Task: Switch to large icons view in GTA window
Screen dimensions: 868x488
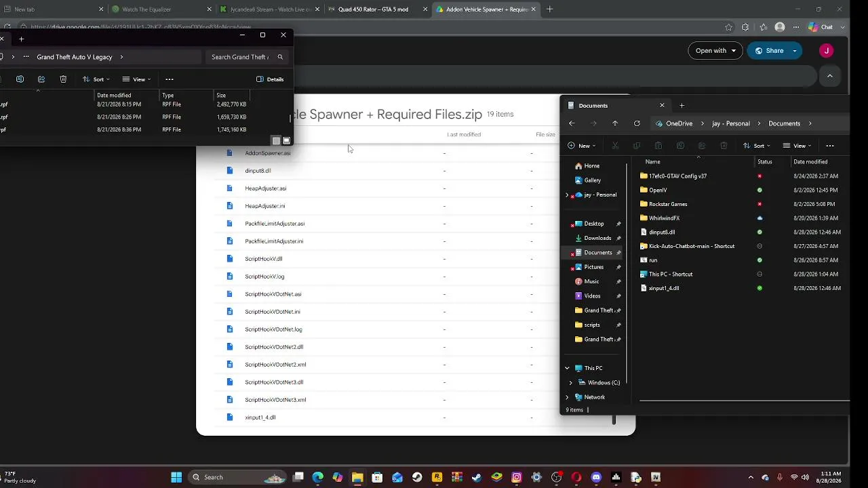Action: pos(287,141)
